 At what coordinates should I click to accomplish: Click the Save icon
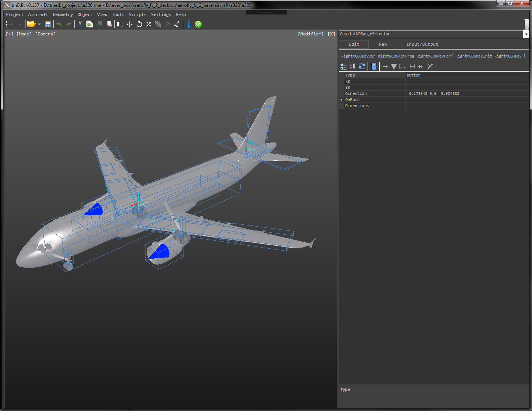pyautogui.click(x=48, y=24)
